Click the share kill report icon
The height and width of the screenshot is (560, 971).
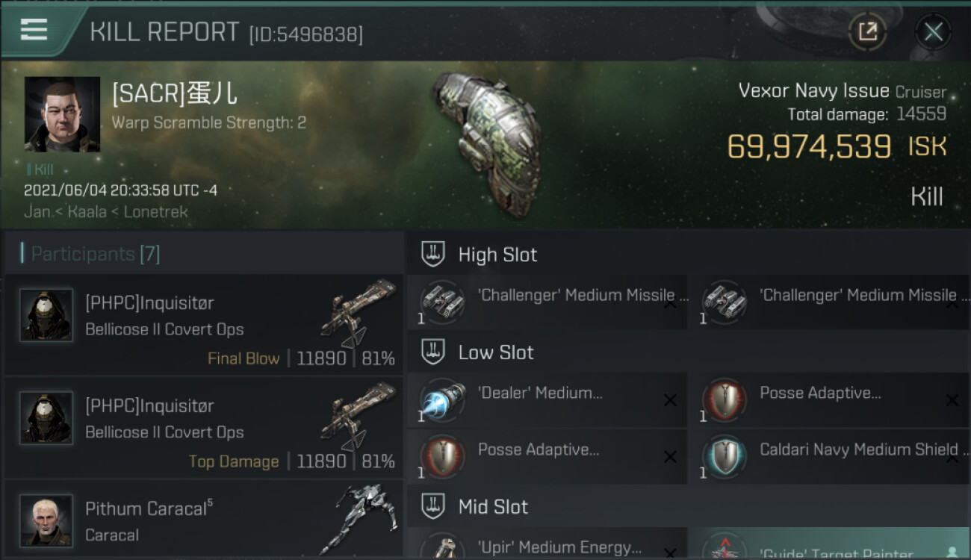[x=867, y=31]
